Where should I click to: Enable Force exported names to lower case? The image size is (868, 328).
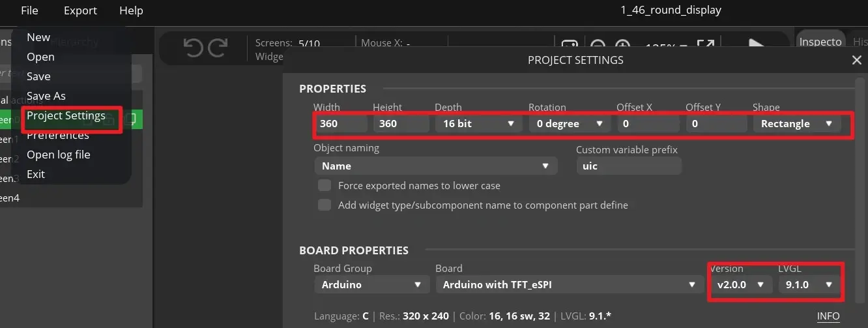click(325, 186)
